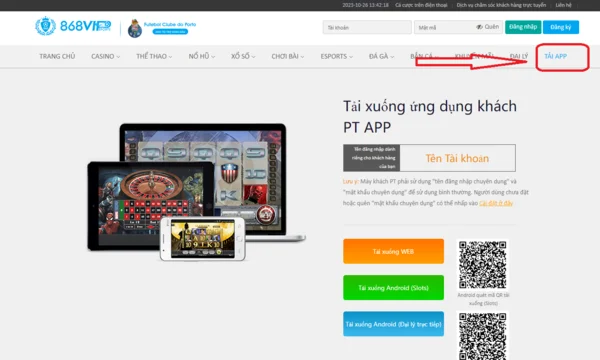The height and width of the screenshot is (360, 600).
Task: Toggle password visibility eye icon
Action: coord(479,27)
